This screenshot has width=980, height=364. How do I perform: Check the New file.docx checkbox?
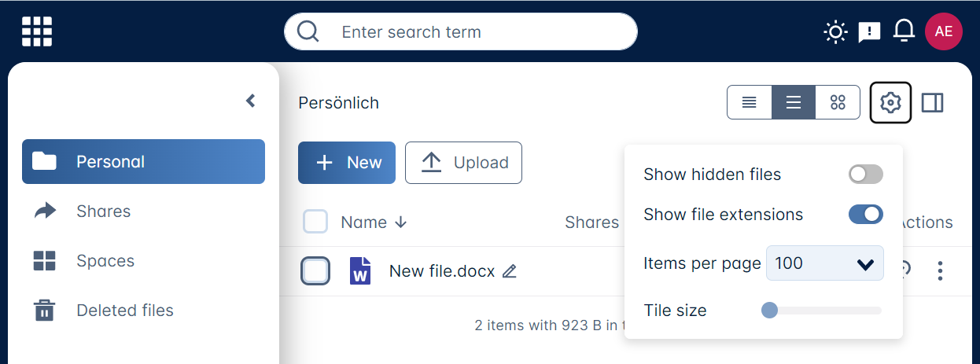[315, 271]
